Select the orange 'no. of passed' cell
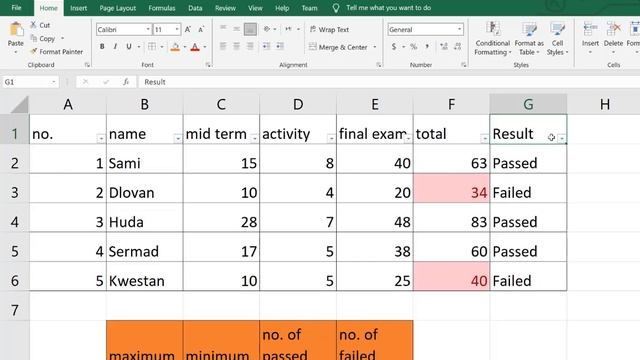 coord(298,341)
